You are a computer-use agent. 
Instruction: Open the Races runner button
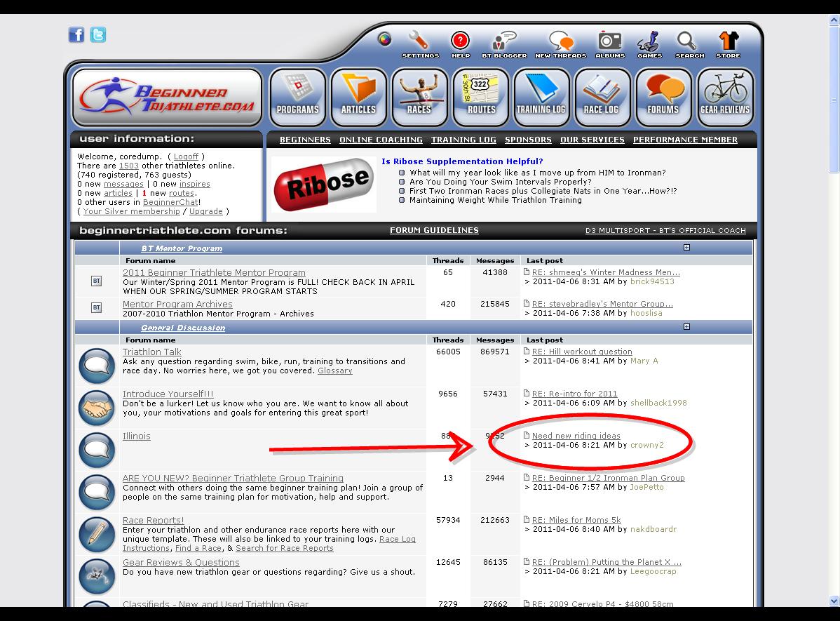420,97
